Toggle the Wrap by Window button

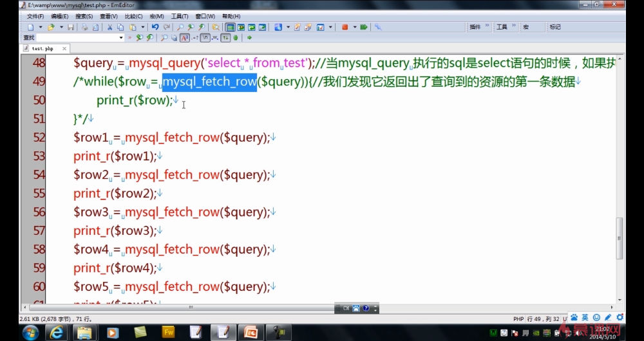[x=251, y=27]
